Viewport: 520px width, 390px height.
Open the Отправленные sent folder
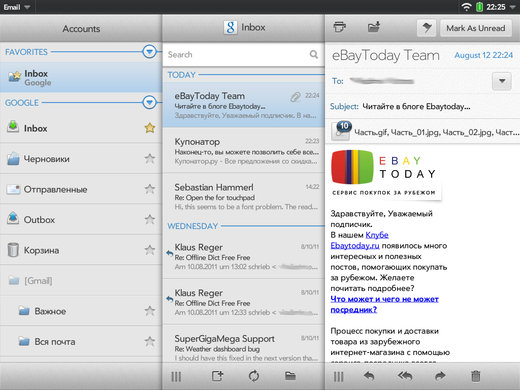tap(81, 189)
